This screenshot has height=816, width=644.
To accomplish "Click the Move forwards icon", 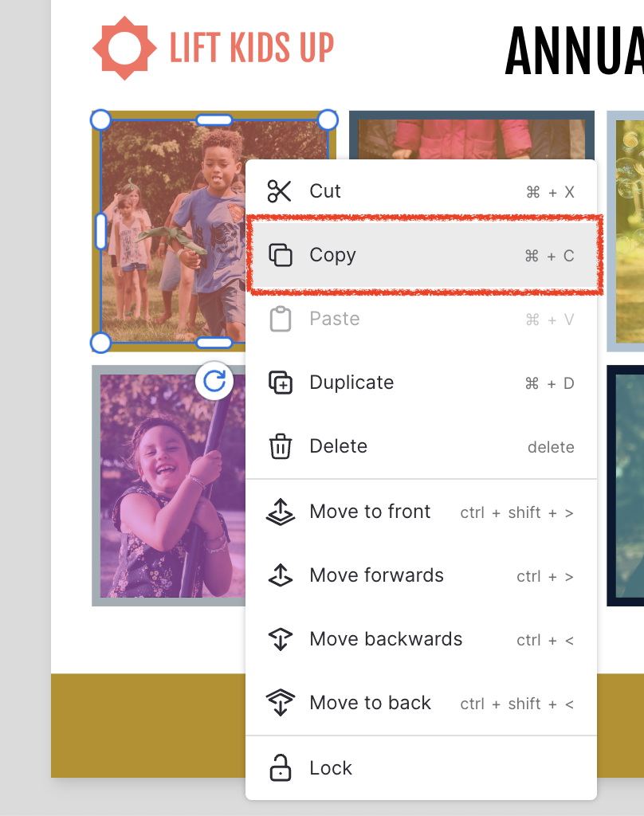I will pyautogui.click(x=280, y=575).
